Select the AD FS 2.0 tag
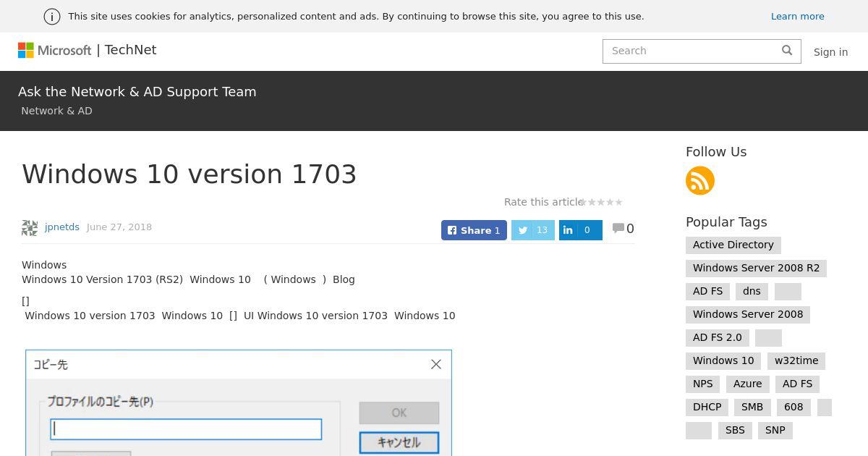 point(718,337)
